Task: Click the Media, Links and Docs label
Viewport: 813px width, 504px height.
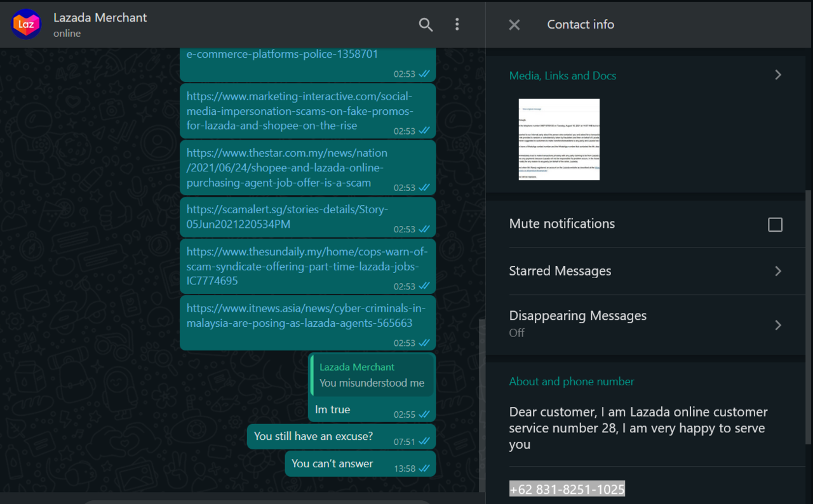Action: (x=563, y=76)
